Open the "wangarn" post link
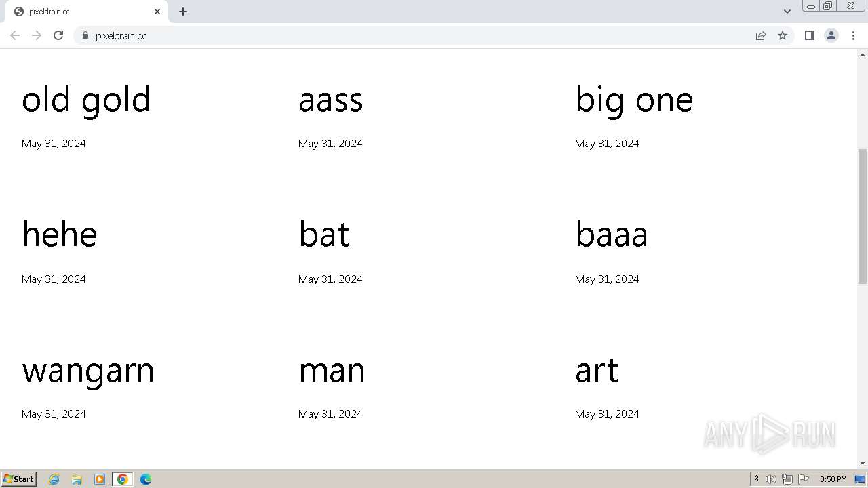 [87, 371]
